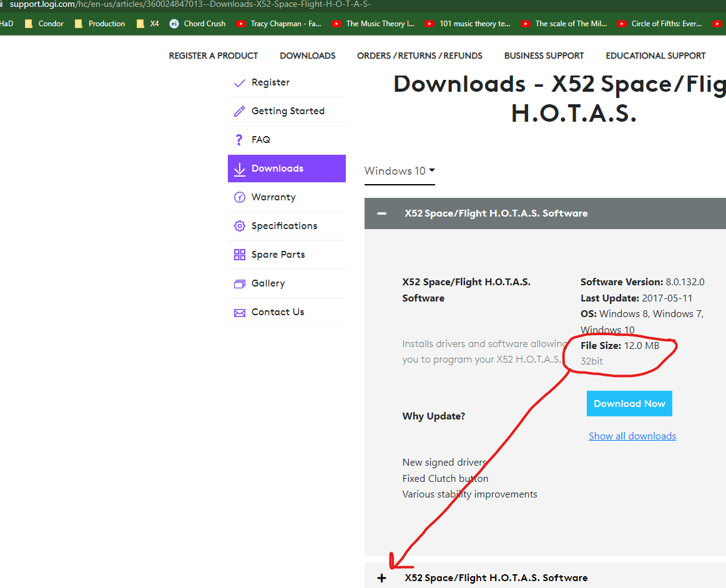This screenshot has height=588, width=726.
Task: Click the Register checkmark icon
Action: coord(239,83)
